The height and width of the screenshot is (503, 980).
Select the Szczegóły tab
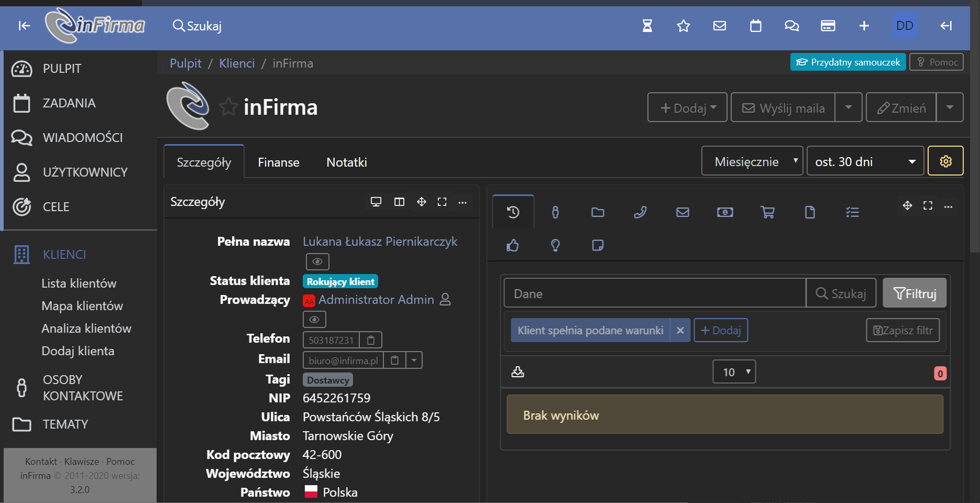pyautogui.click(x=204, y=162)
